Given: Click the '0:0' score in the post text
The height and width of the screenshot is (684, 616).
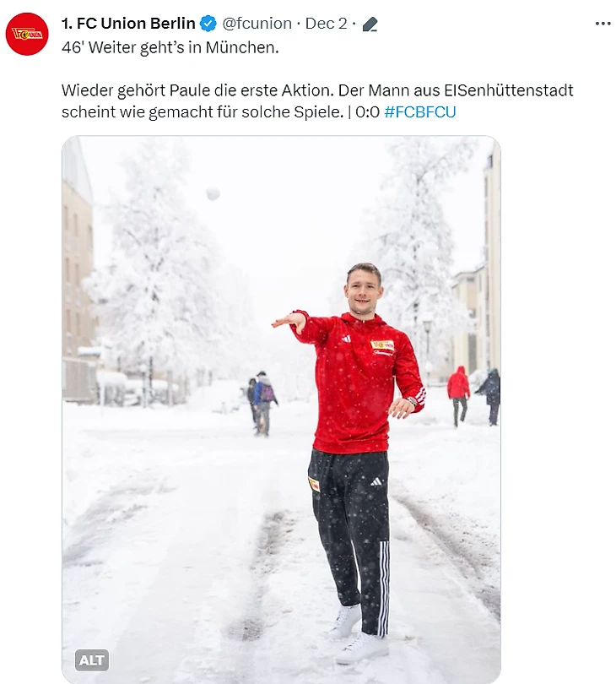Looking at the screenshot, I should 368,112.
